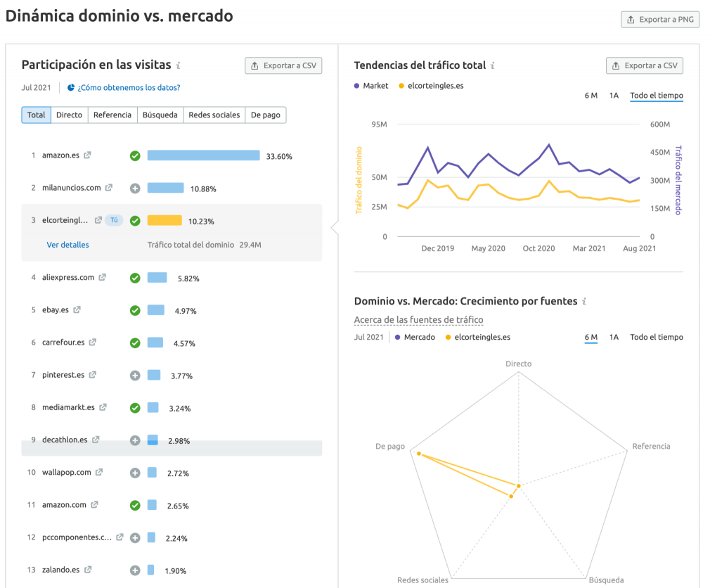The image size is (710, 588).
Task: Open amazon.com external link icon
Action: click(x=94, y=504)
